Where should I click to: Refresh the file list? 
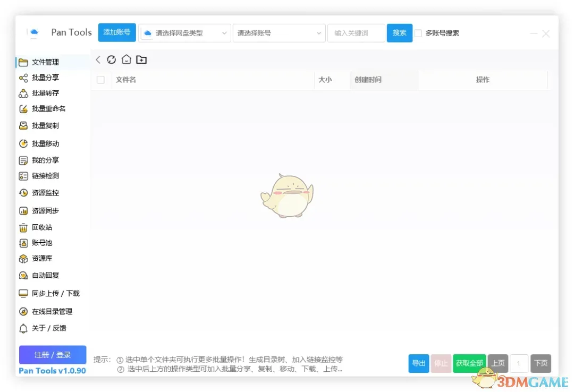pyautogui.click(x=112, y=59)
